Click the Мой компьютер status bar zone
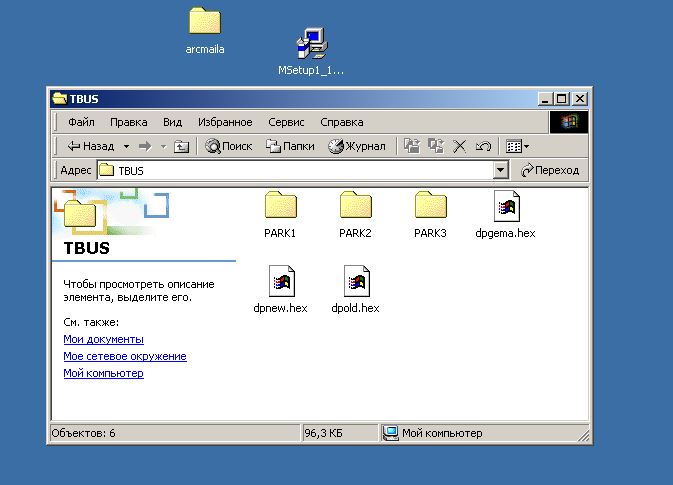The image size is (673, 485). tap(485, 433)
